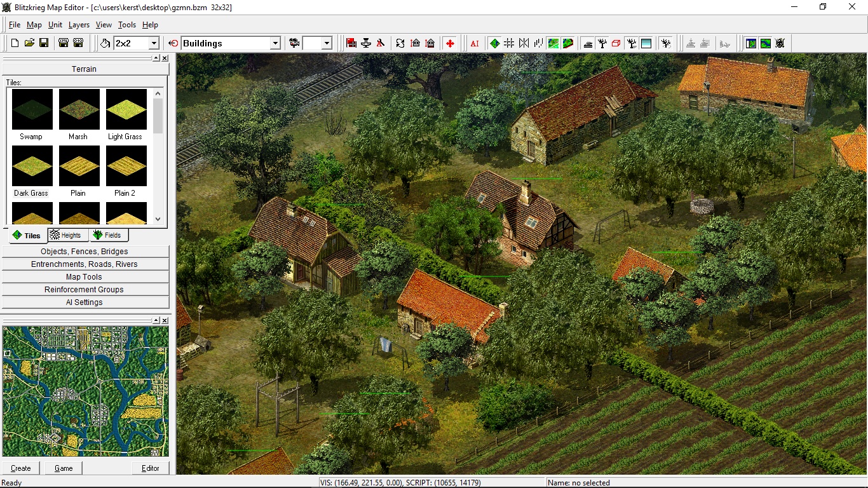Click the Game button

coord(64,468)
